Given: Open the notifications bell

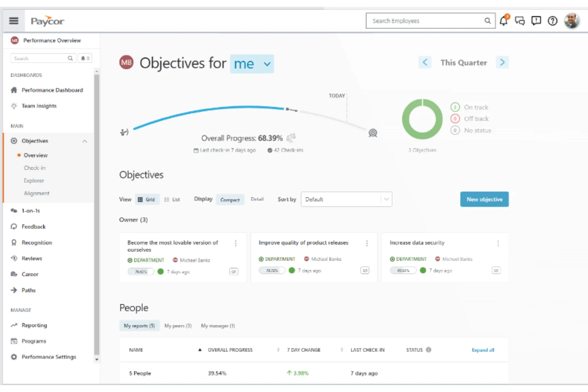Looking at the screenshot, I should tap(503, 21).
